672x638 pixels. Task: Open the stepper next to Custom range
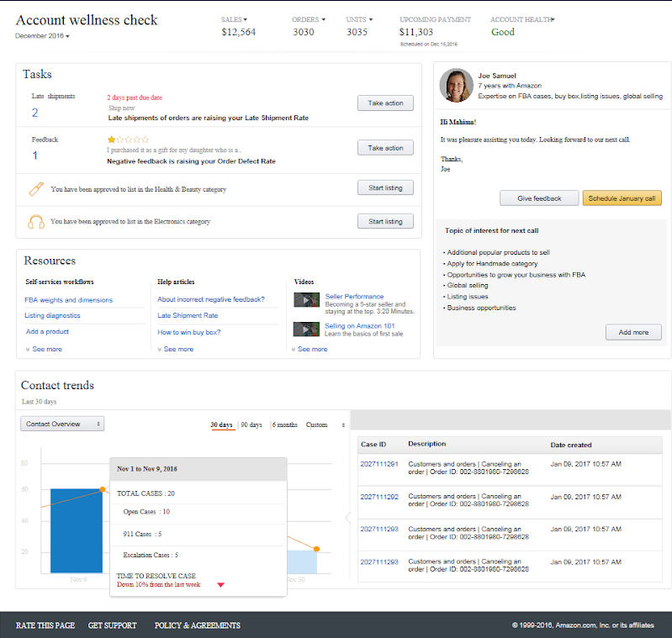tap(343, 424)
